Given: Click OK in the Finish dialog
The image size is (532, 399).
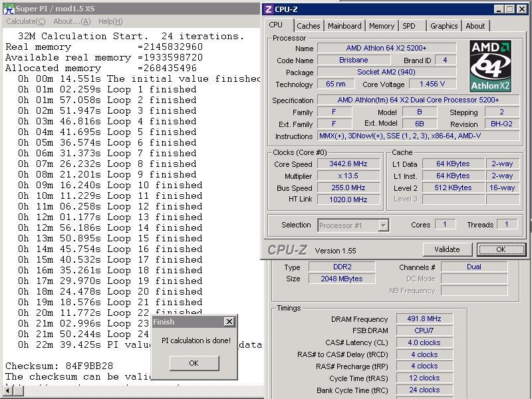Looking at the screenshot, I should click(194, 363).
